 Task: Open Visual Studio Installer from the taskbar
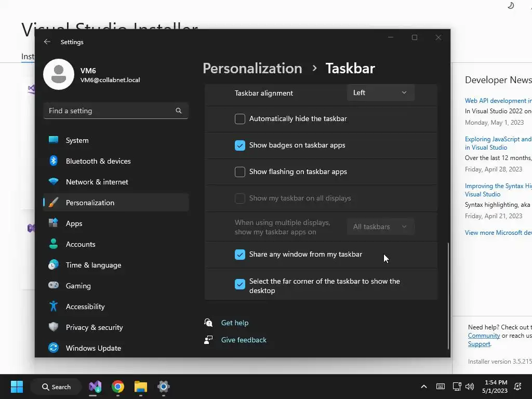(x=95, y=387)
